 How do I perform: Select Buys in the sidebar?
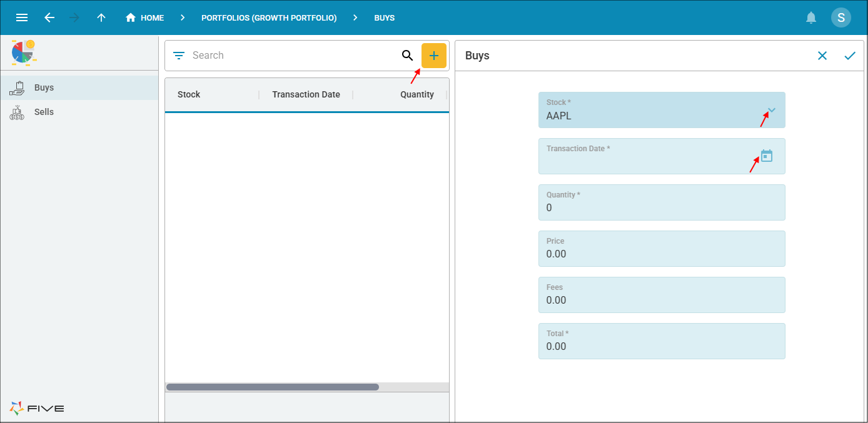pos(44,87)
